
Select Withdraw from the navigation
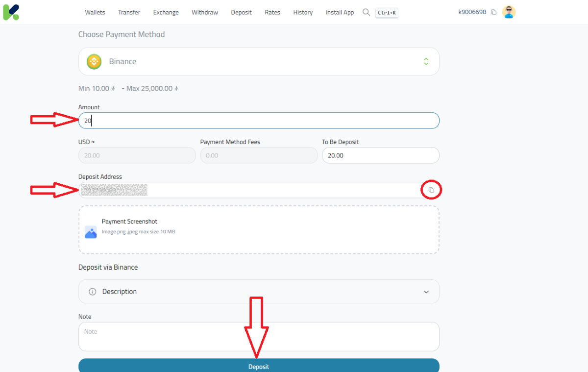205,12
